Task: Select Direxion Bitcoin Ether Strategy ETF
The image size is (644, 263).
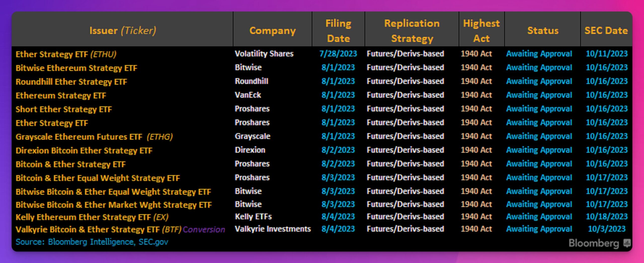Action: pyautogui.click(x=84, y=151)
